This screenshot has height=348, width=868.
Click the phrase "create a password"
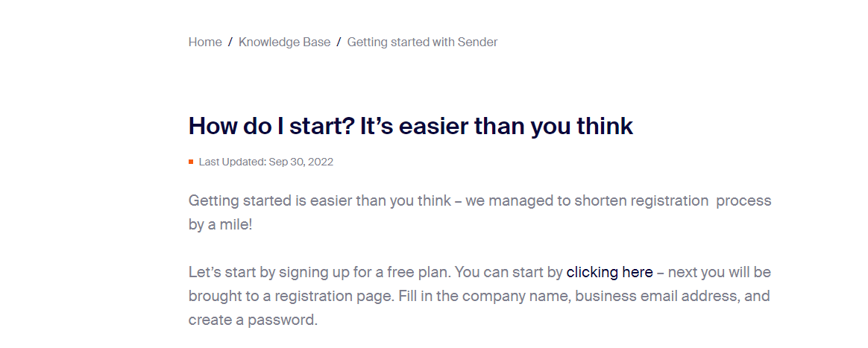[x=253, y=320]
